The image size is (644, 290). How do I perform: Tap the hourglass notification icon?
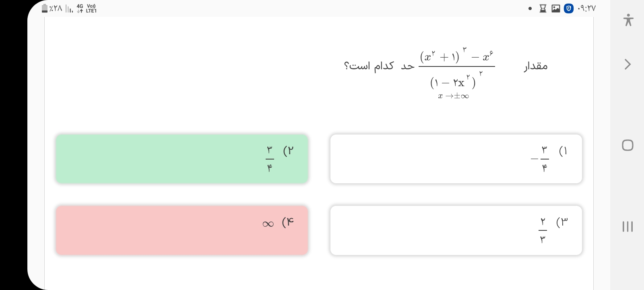click(543, 8)
